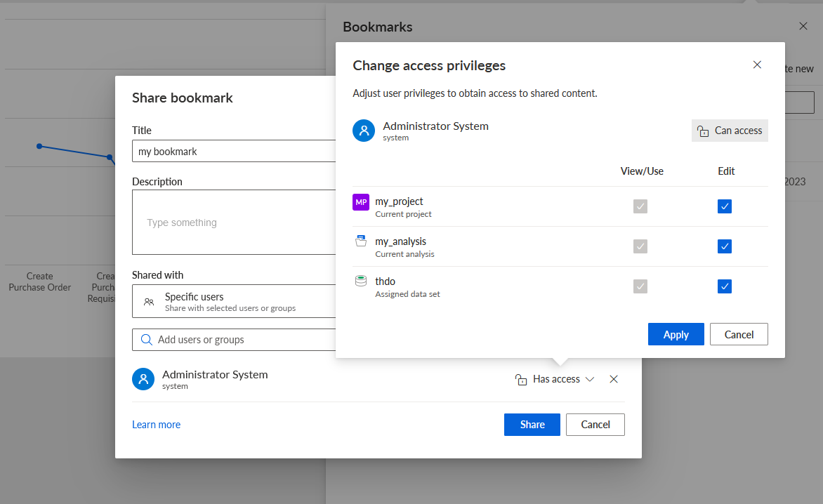Close the Change access privileges dialog
This screenshot has height=504, width=823.
click(757, 65)
